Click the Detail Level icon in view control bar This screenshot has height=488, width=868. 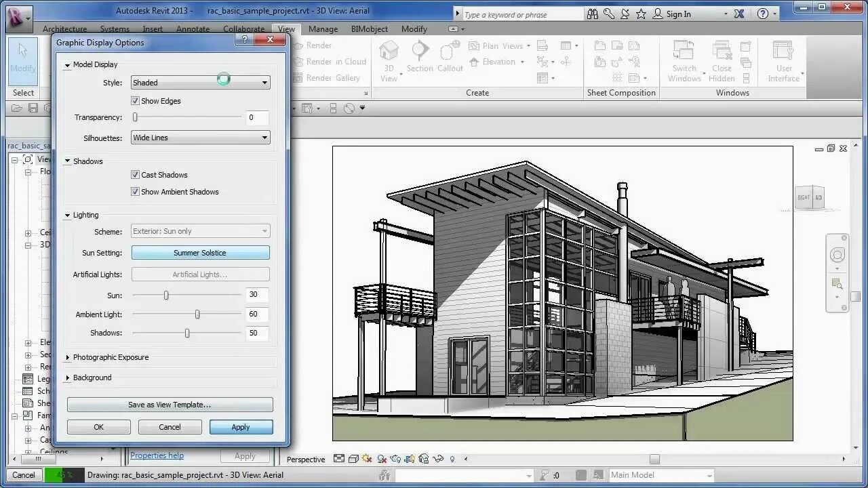[339, 459]
